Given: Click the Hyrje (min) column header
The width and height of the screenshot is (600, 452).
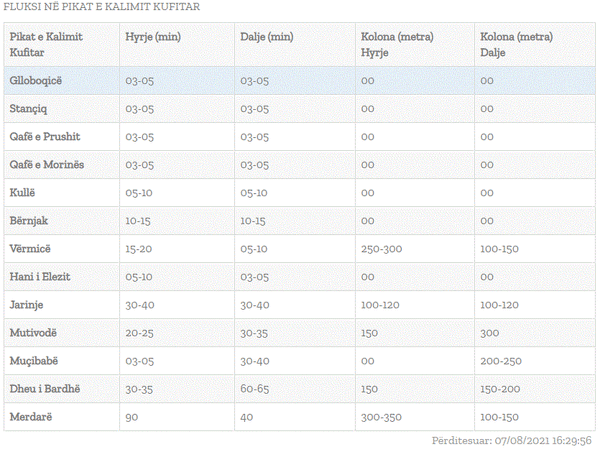Looking at the screenshot, I should click(153, 37).
